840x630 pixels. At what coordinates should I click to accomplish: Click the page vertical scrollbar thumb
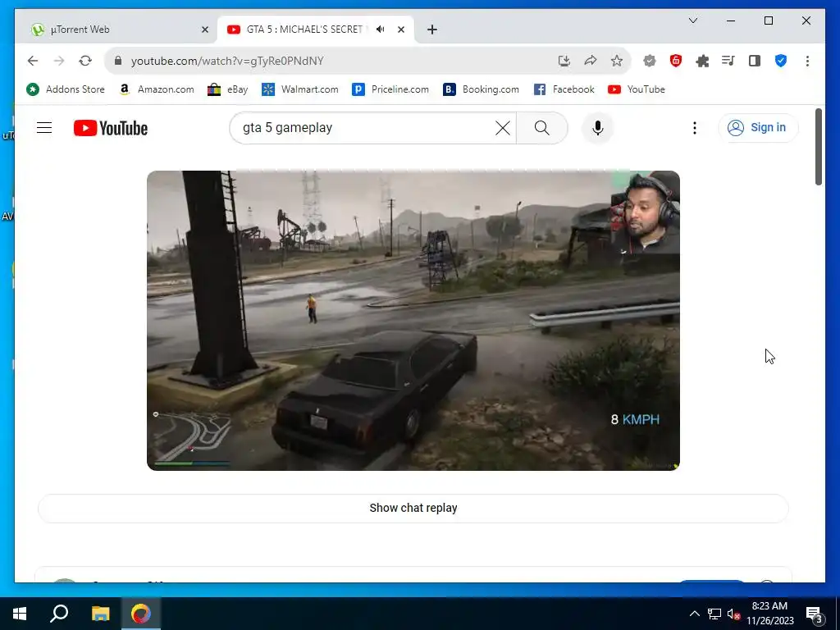[819, 147]
